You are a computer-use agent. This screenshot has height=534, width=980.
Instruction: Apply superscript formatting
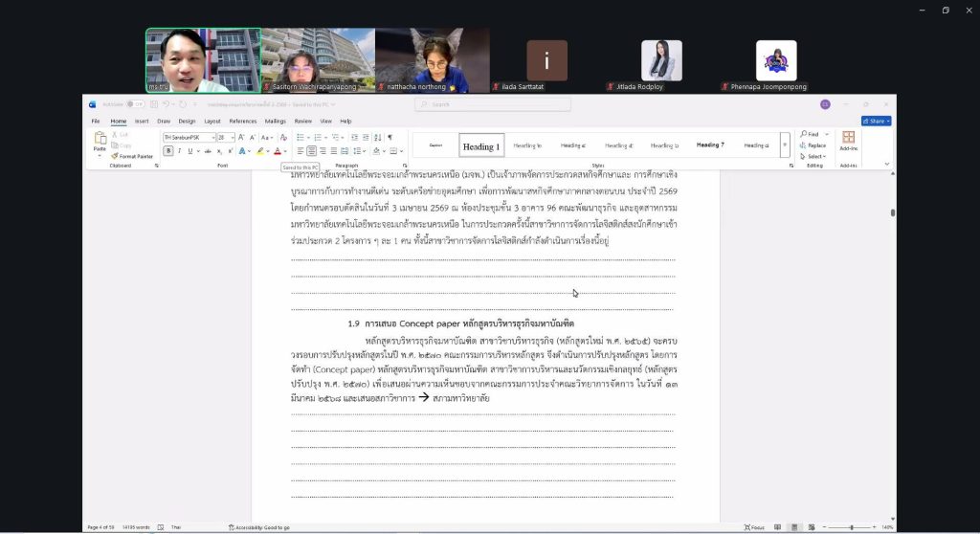tap(230, 151)
